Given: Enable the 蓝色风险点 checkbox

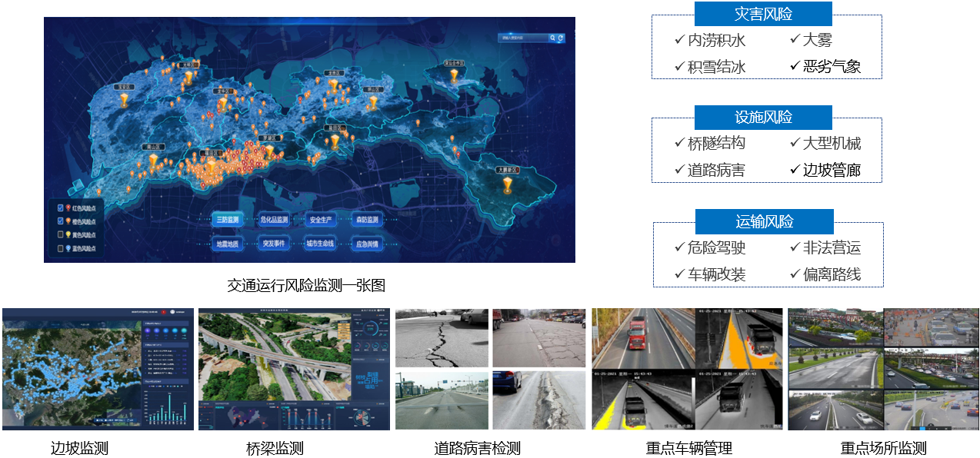Looking at the screenshot, I should (60, 248).
